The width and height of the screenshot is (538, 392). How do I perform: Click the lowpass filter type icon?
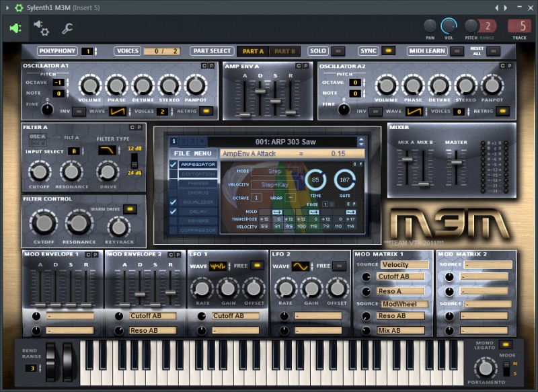coord(108,150)
